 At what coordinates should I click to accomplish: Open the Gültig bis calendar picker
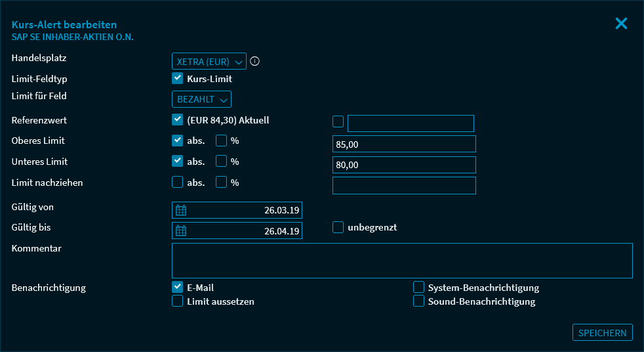tap(182, 231)
